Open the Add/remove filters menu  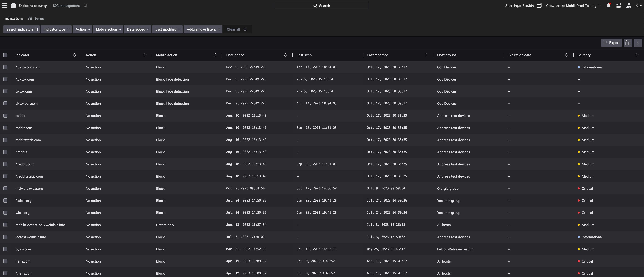click(203, 29)
